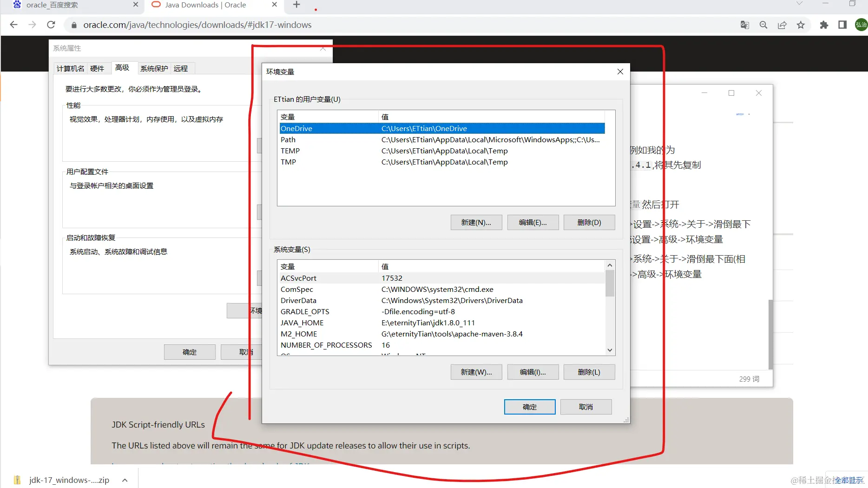Go back to the previous browser page

click(13, 25)
